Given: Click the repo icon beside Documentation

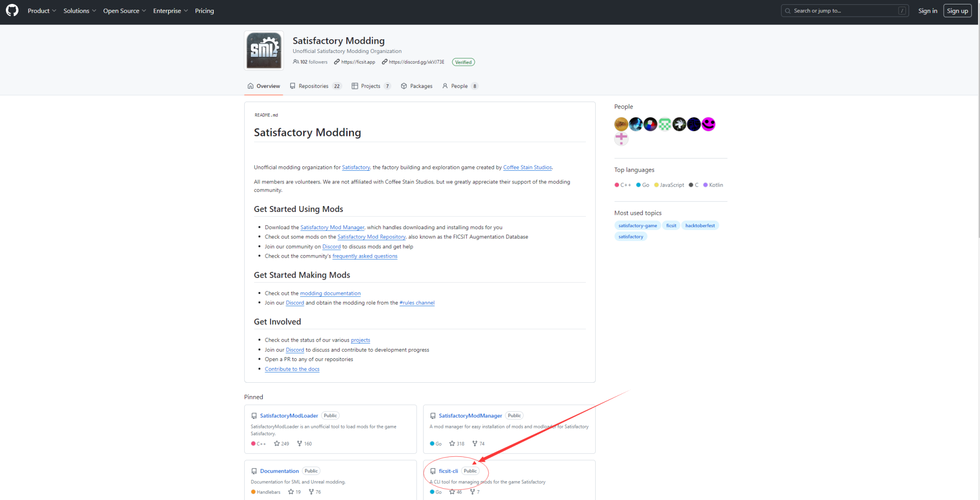Looking at the screenshot, I should click(x=254, y=471).
